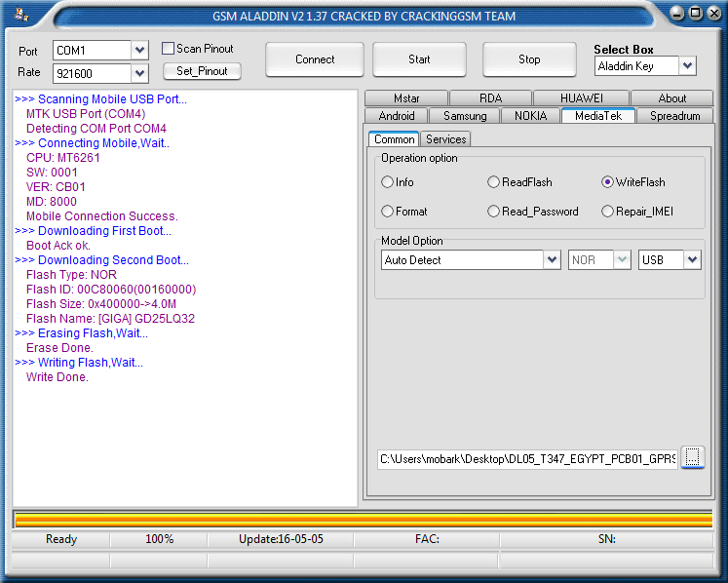Select the Info operation option

tap(387, 181)
